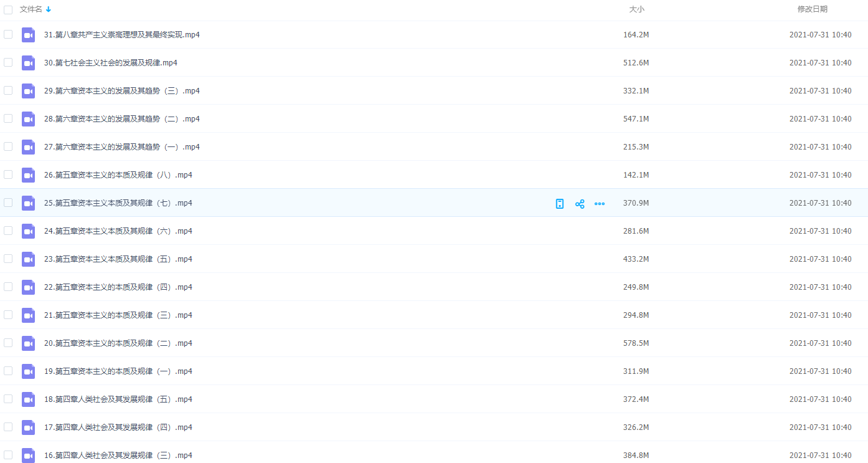Open 18.第四章人类社会及其发展规律（五）.mp4 file

click(x=118, y=399)
